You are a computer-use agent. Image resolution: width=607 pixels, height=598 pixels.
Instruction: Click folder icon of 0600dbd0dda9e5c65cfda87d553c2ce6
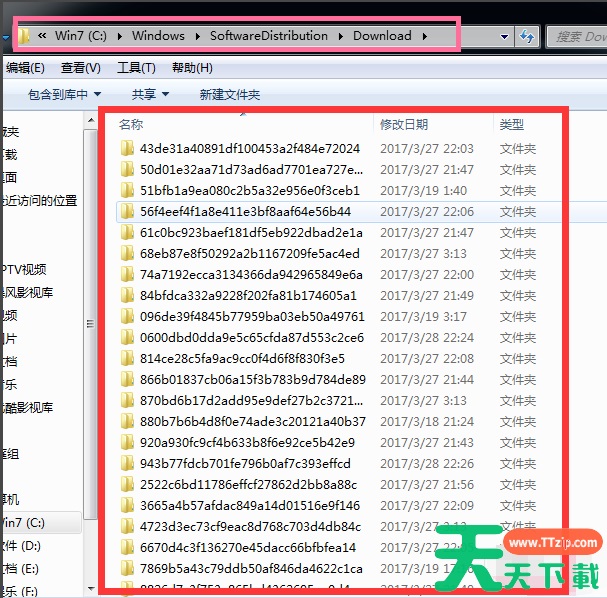click(x=127, y=338)
